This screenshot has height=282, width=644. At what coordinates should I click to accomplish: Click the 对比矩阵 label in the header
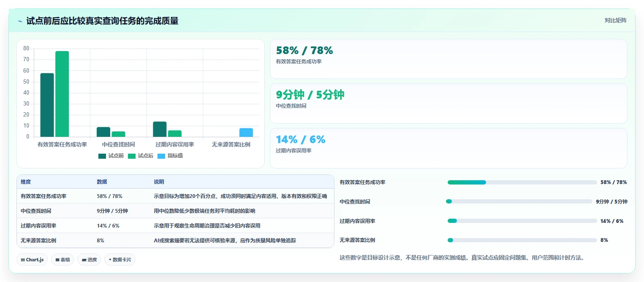coord(615,21)
